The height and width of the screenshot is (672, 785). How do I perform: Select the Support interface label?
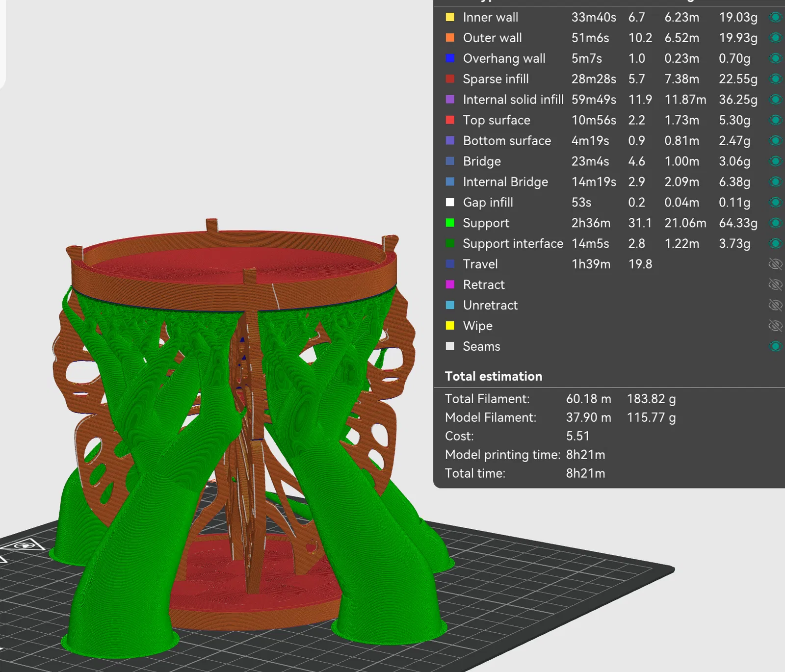[x=513, y=244]
